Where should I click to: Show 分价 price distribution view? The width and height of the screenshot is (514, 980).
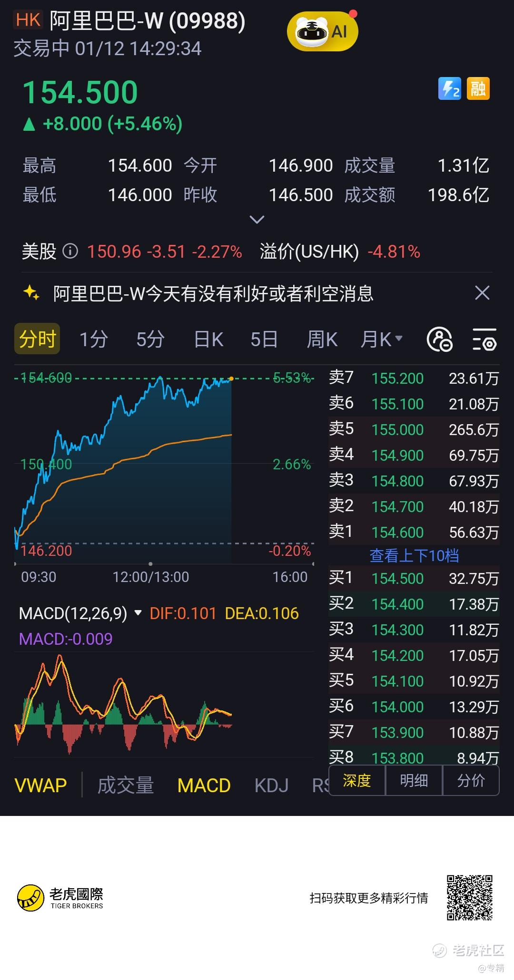(471, 780)
